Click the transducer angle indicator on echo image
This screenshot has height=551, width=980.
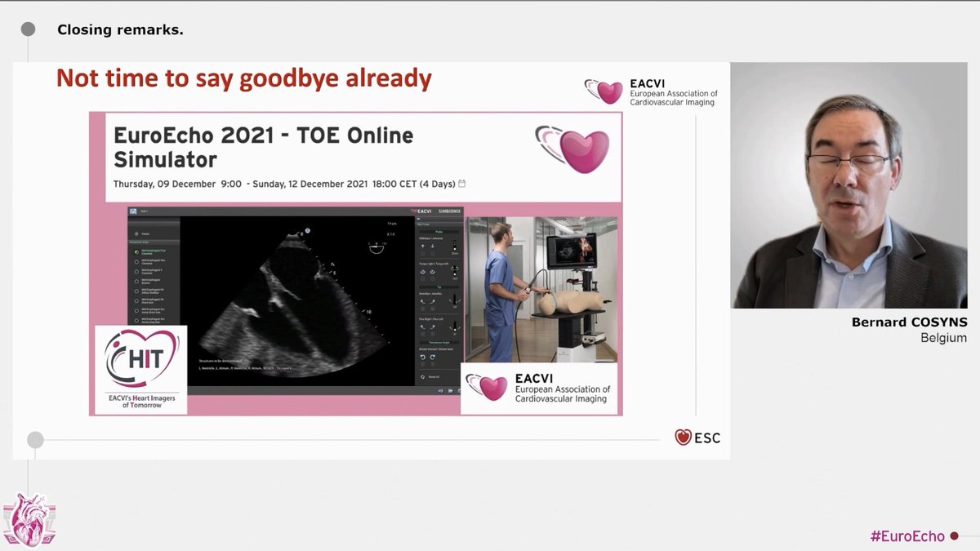click(376, 249)
